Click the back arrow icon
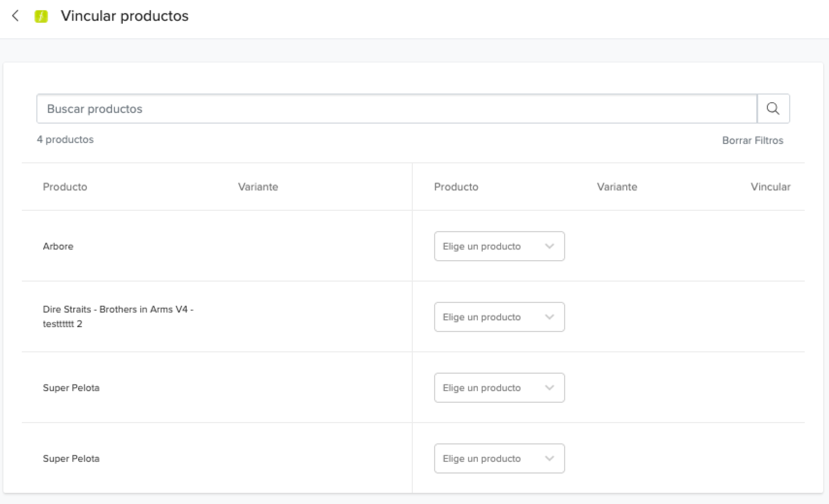The width and height of the screenshot is (829, 504). (16, 16)
